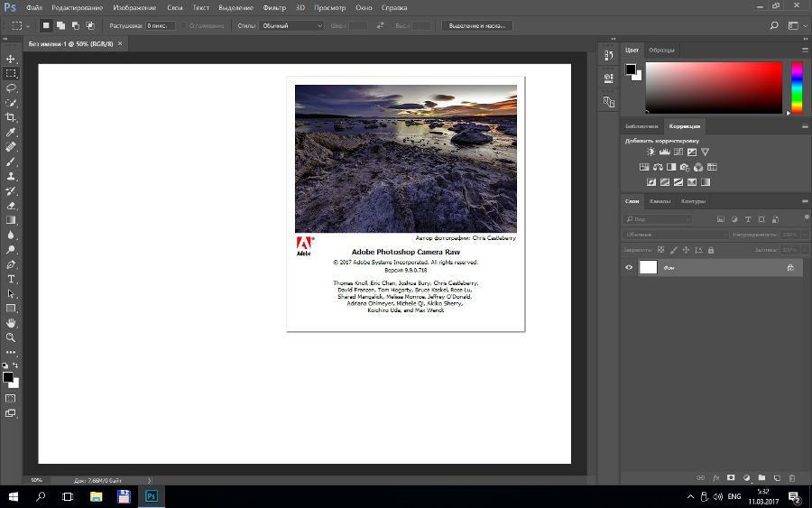Screen dimensions: 812x508
Task: Open the Изображение menu
Action: pos(134,8)
